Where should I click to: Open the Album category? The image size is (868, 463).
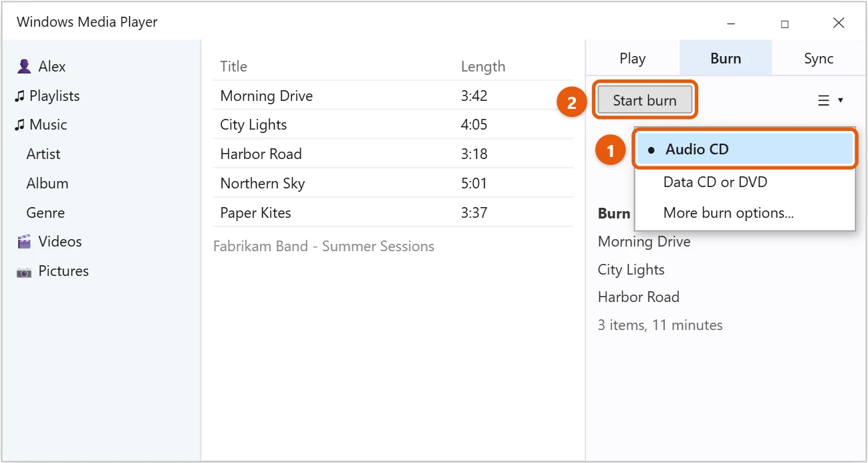pos(47,184)
